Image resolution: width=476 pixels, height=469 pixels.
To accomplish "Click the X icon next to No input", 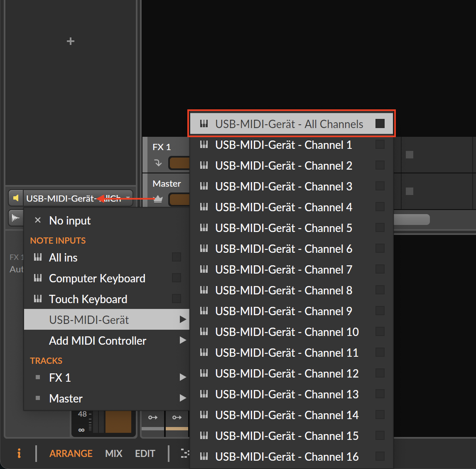I will [38, 220].
